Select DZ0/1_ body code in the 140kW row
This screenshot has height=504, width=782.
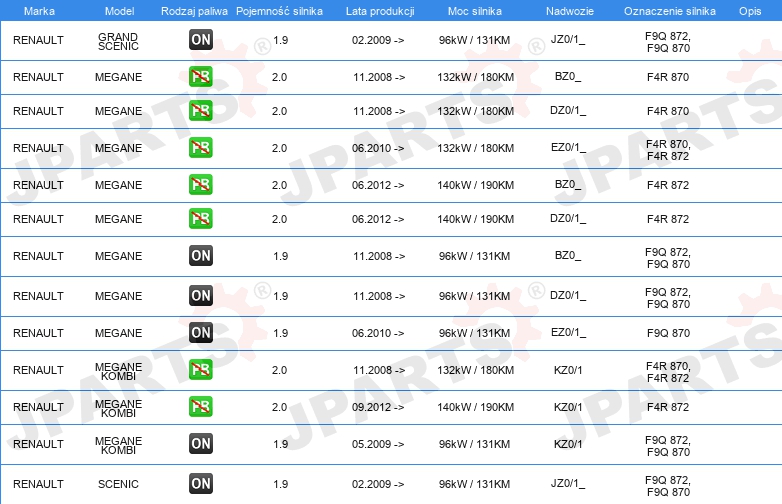[x=568, y=218]
